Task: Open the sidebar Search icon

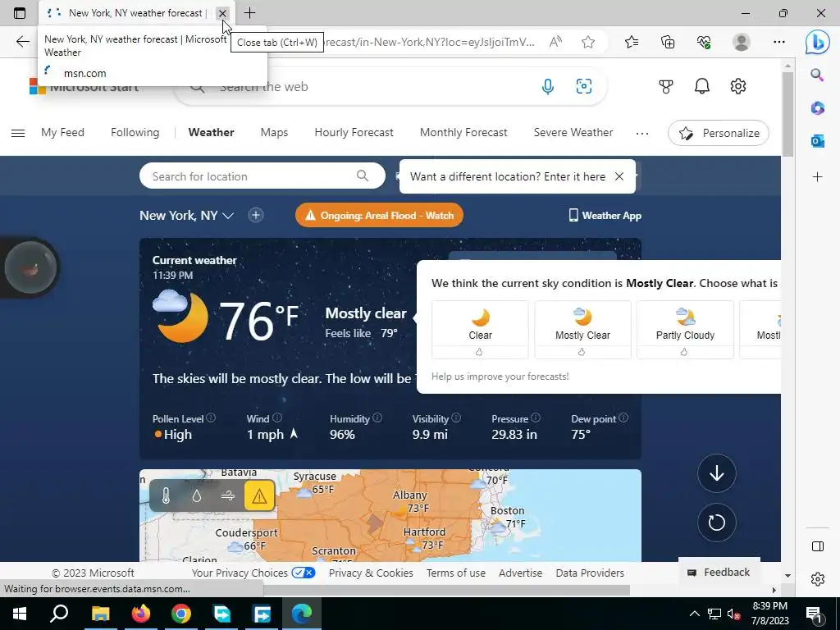Action: (818, 75)
